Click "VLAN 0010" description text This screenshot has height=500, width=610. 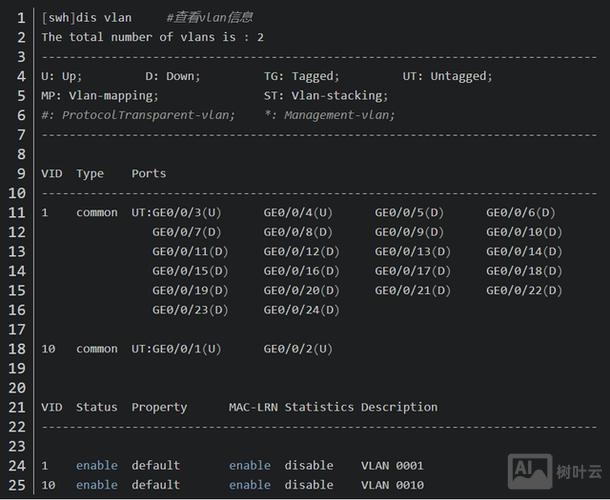392,485
